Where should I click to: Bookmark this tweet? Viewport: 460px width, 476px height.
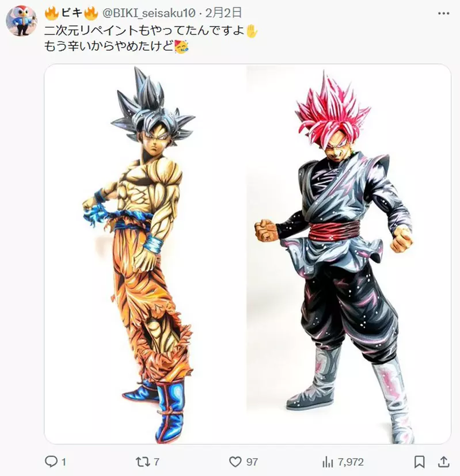pos(419,462)
